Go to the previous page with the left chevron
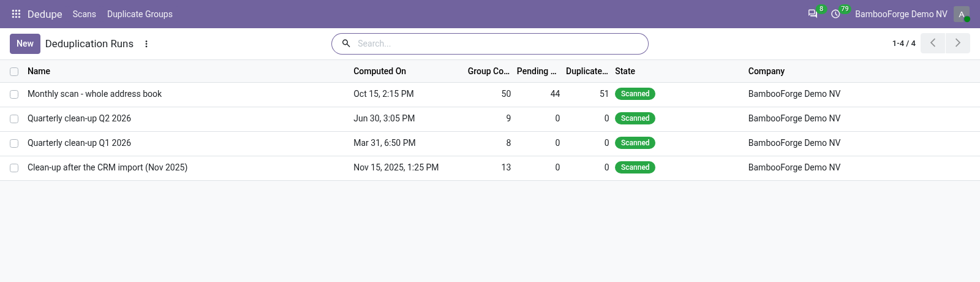 (933, 43)
